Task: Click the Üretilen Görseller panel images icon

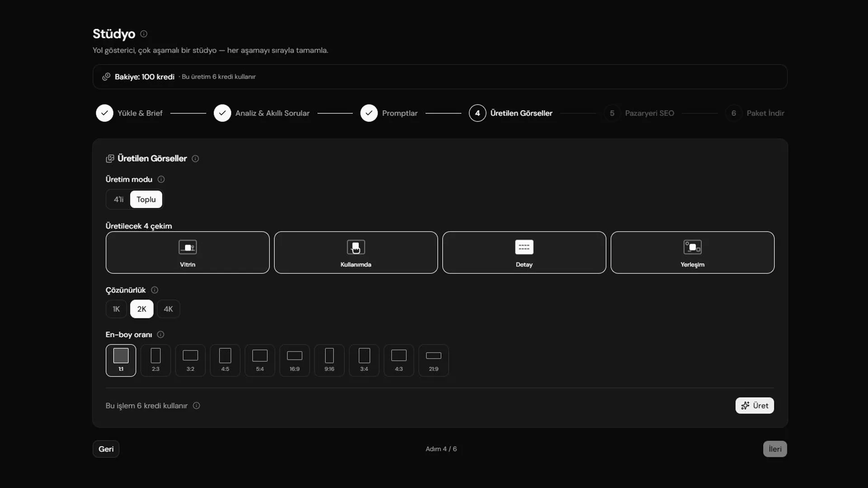Action: [x=110, y=159]
